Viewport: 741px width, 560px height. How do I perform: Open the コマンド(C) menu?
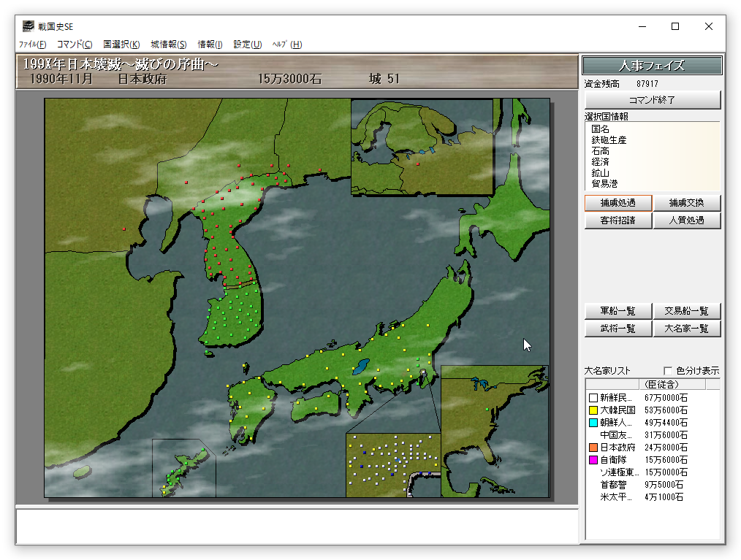pos(75,45)
